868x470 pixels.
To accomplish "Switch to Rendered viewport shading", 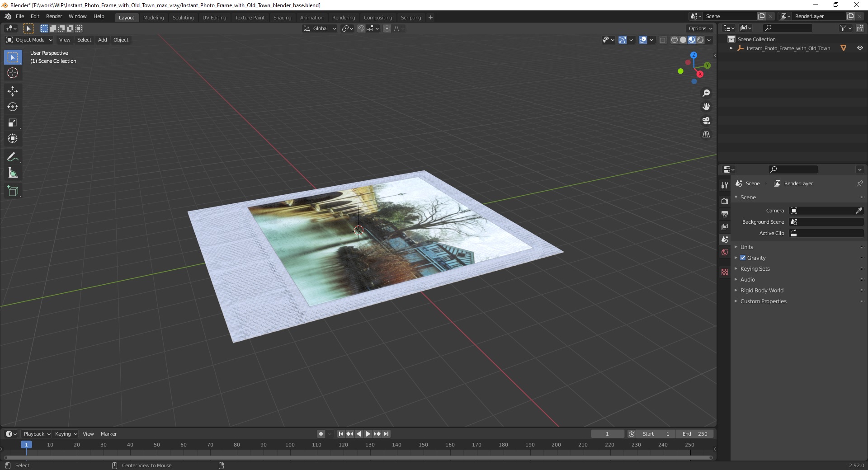I will pos(700,40).
